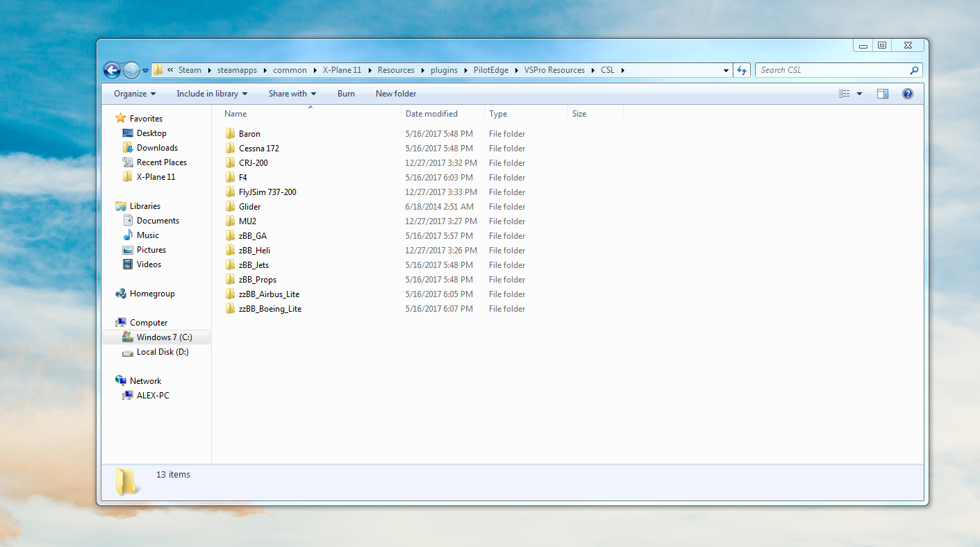
Task: Click the Steam breadcrumb in address bar
Action: click(190, 70)
